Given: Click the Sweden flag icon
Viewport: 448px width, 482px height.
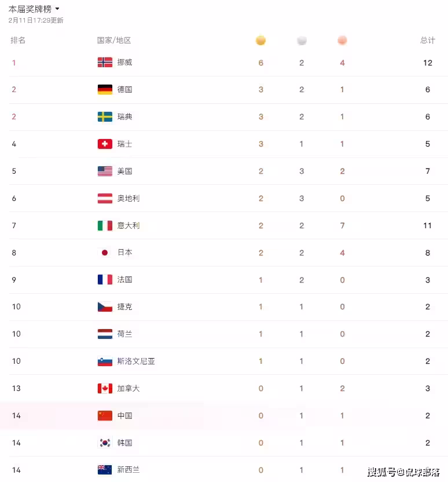Looking at the screenshot, I should click(x=105, y=117).
